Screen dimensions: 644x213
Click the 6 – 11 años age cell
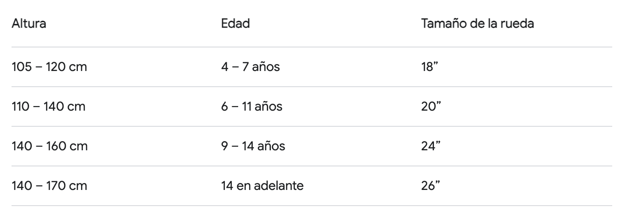(x=252, y=107)
